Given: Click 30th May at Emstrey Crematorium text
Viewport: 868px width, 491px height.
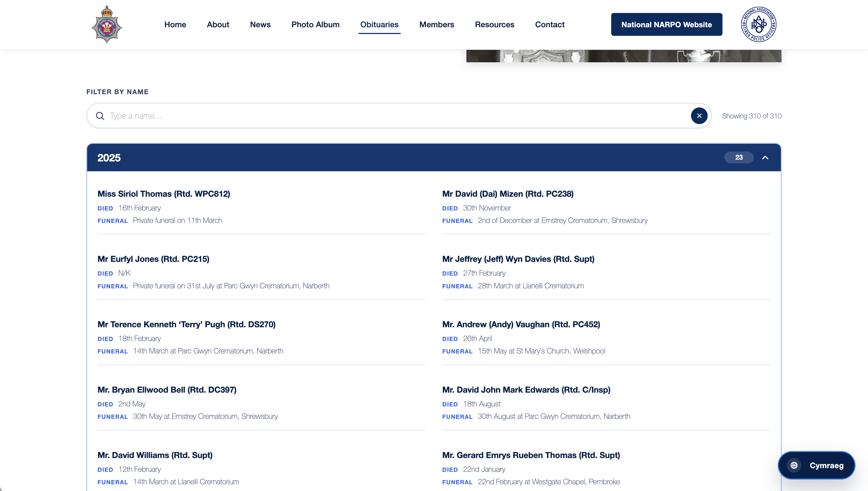Looking at the screenshot, I should pyautogui.click(x=205, y=417).
